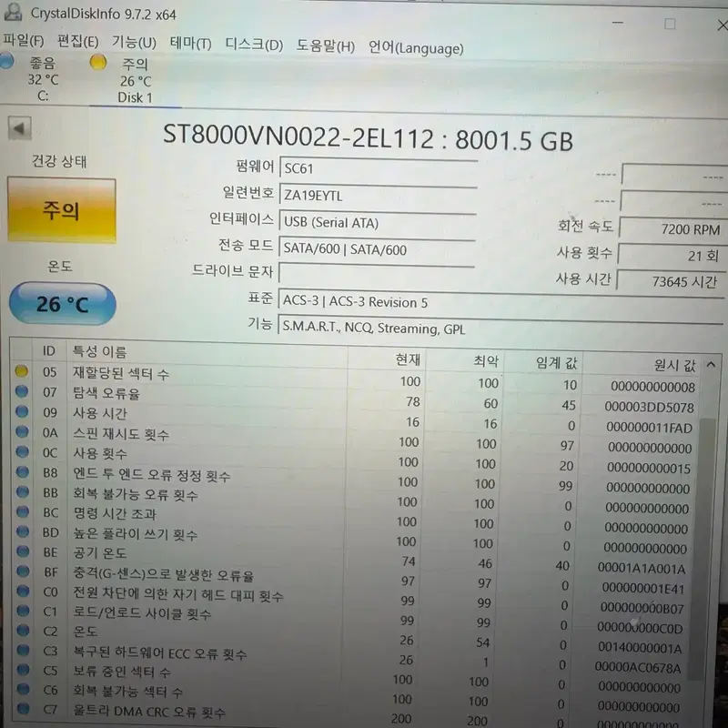Open the 테마(T) menu
Image resolution: width=728 pixels, height=728 pixels.
pyautogui.click(x=190, y=44)
